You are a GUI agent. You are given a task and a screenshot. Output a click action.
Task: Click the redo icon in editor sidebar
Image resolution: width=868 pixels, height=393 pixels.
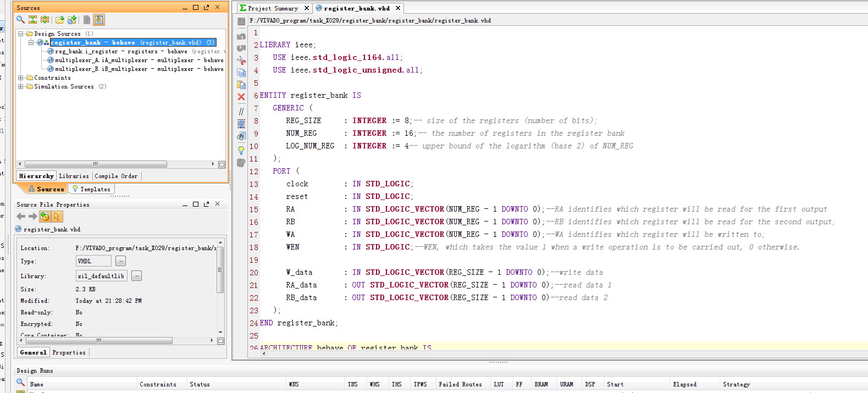[x=241, y=48]
